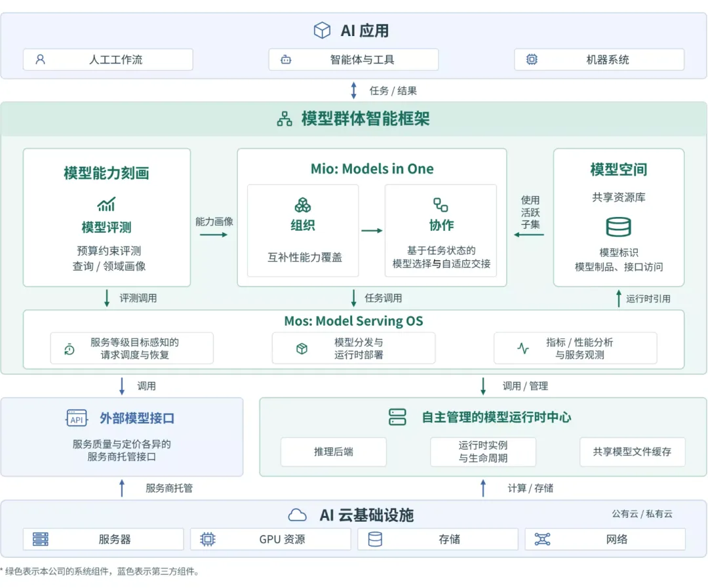Screen dimensions: 708x588
Task: Click the 模型空间 heading
Action: click(619, 169)
